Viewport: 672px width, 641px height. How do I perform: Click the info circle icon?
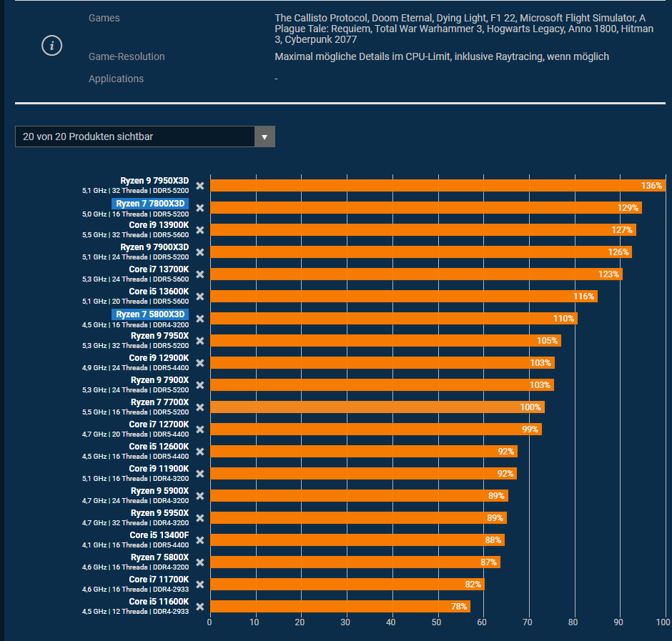(x=52, y=46)
